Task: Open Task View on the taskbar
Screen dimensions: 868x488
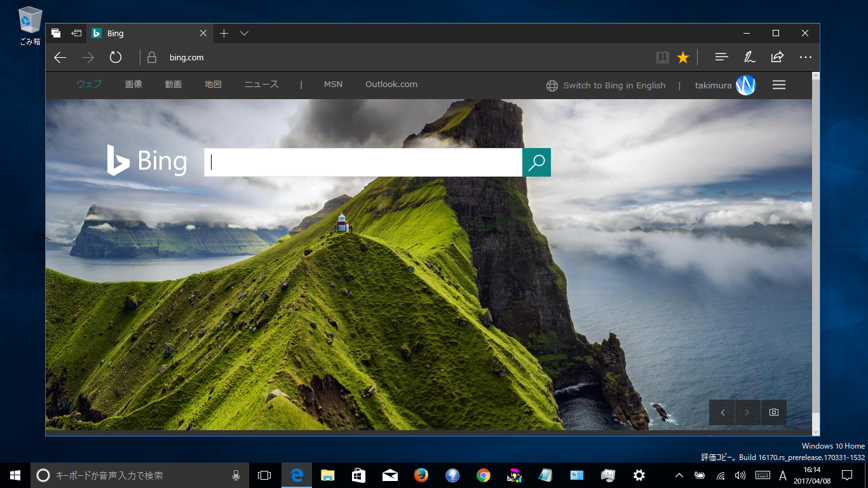Action: [264, 475]
